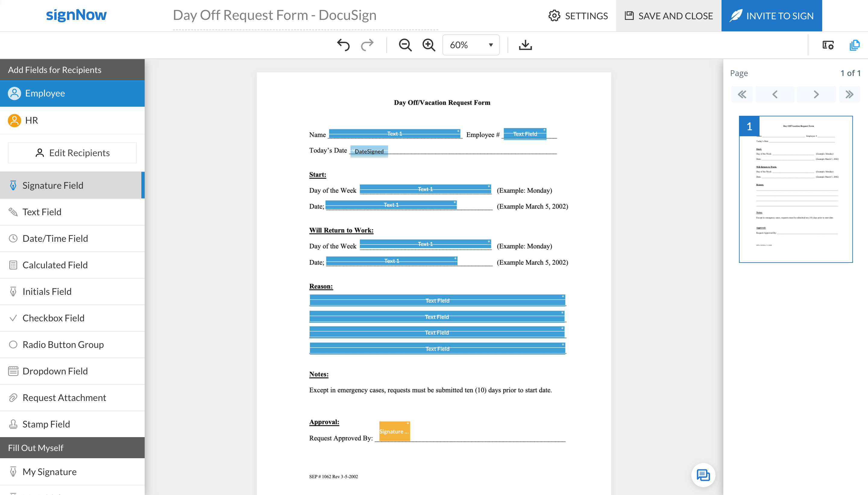This screenshot has width=868, height=495.
Task: Click the orange Signature field on the document
Action: coord(394,431)
